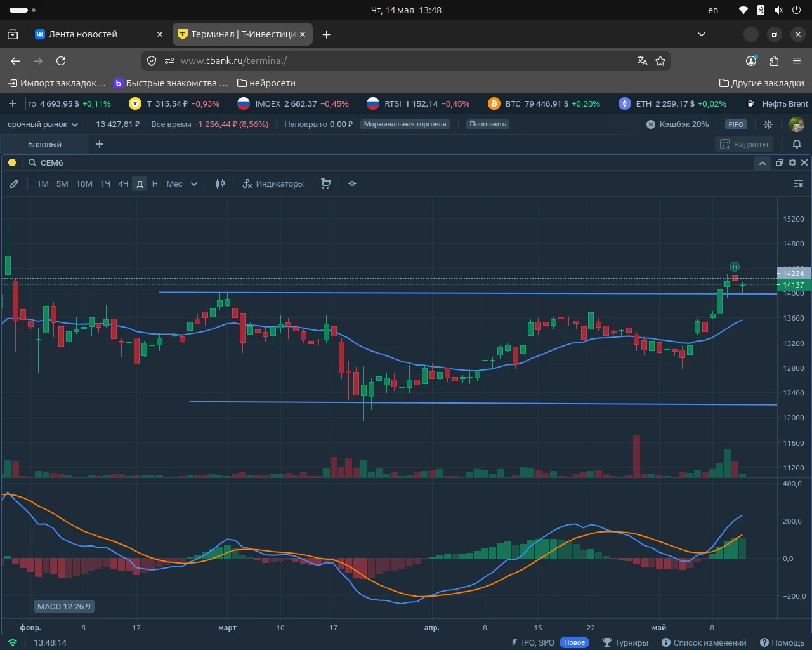Image resolution: width=812 pixels, height=650 pixels.
Task: Select the 4Ч timeframe
Action: (x=123, y=184)
